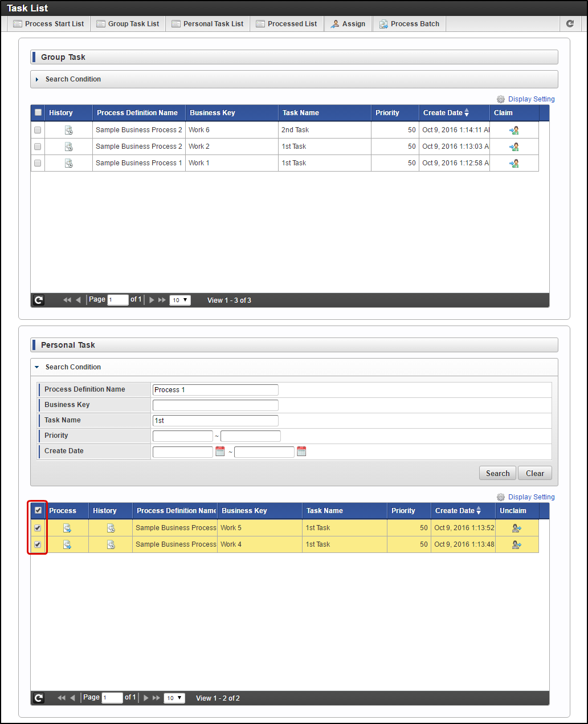The image size is (588, 724).
Task: Claim the Work 2 task
Action: (x=514, y=147)
